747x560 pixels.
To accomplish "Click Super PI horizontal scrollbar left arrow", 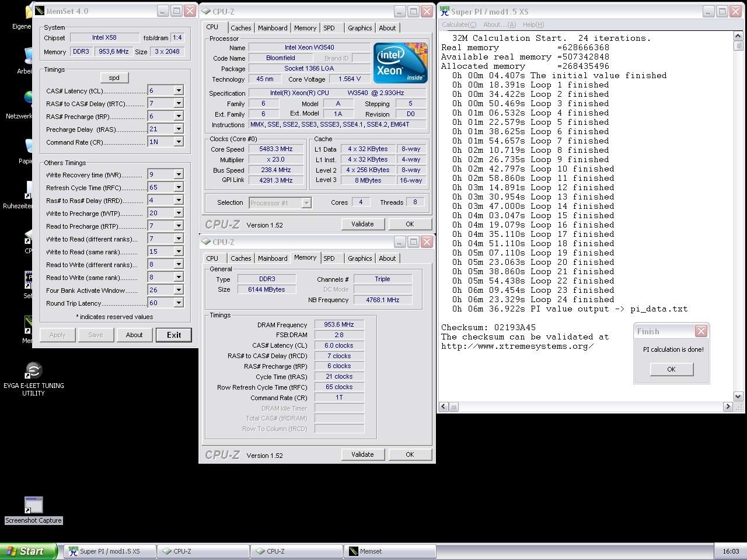I will (x=444, y=407).
